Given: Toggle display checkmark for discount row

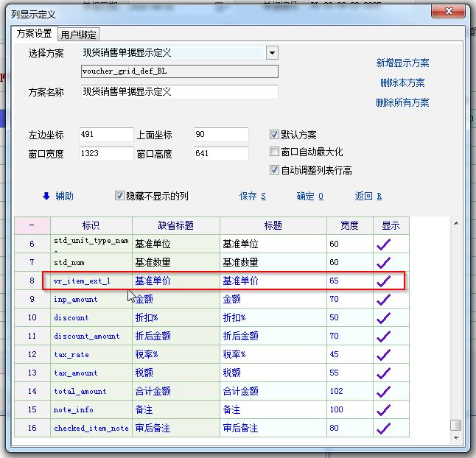Looking at the screenshot, I should [384, 317].
